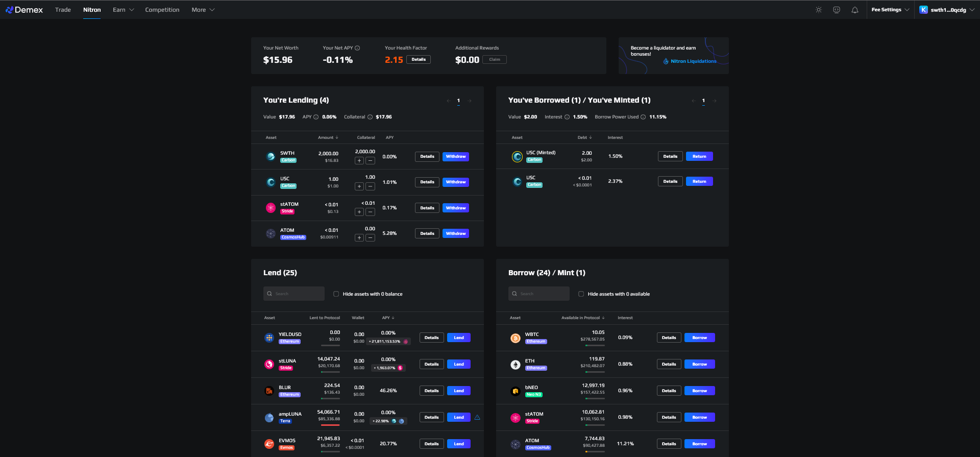Sort borrowed list by Debt column
The image size is (980, 457).
585,137
